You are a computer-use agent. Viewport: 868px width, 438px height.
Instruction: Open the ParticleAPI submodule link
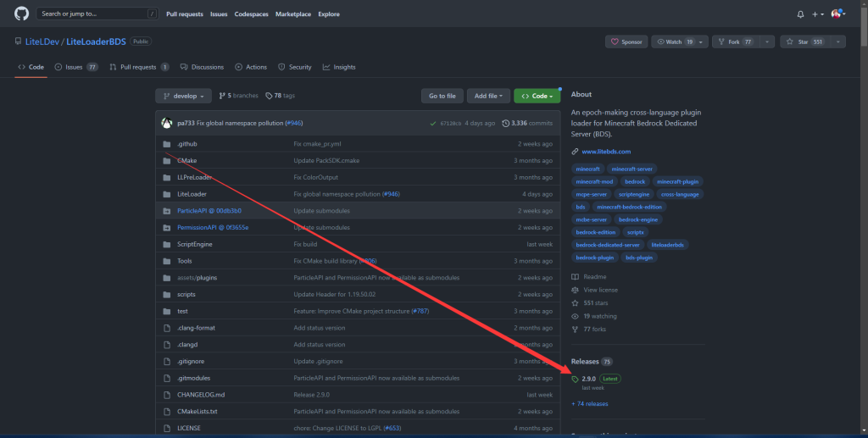[209, 211]
